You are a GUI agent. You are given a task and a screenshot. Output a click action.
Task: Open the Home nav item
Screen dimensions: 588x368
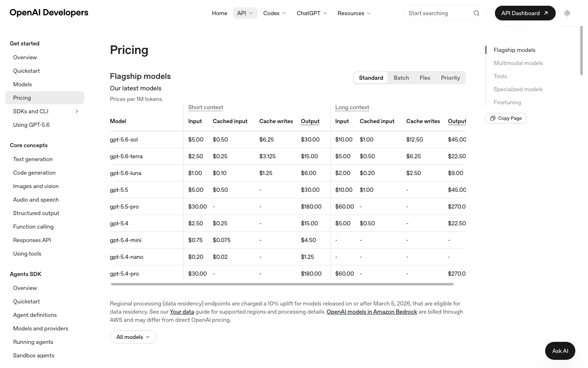(x=219, y=13)
